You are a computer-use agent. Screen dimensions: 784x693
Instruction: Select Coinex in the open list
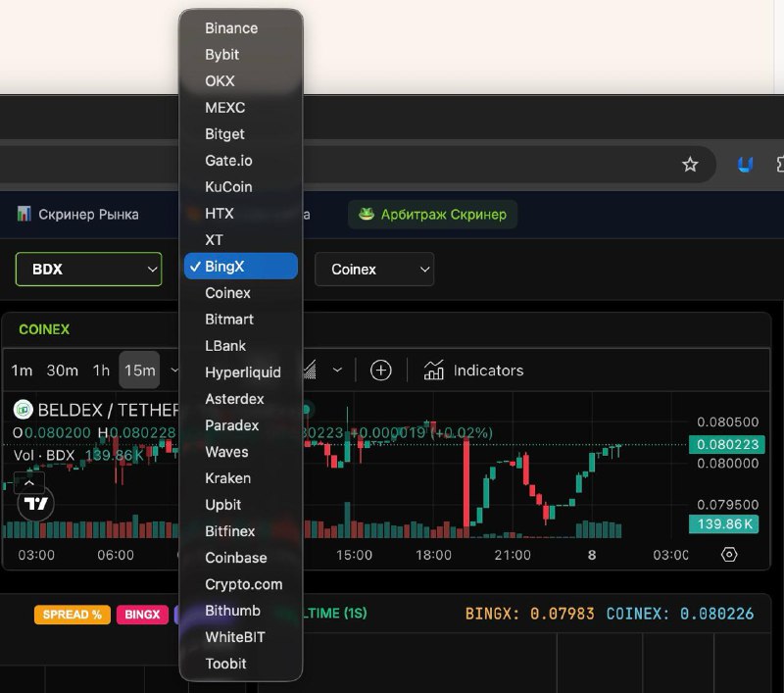pos(240,293)
